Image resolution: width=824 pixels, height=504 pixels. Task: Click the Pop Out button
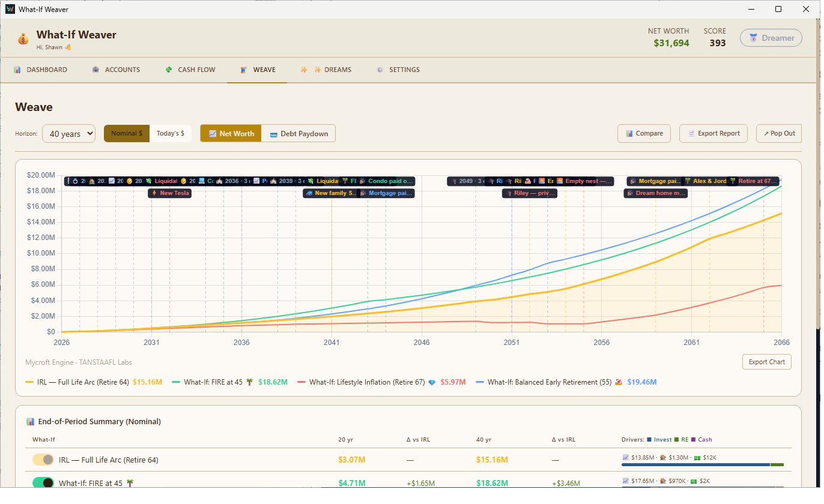pos(779,133)
